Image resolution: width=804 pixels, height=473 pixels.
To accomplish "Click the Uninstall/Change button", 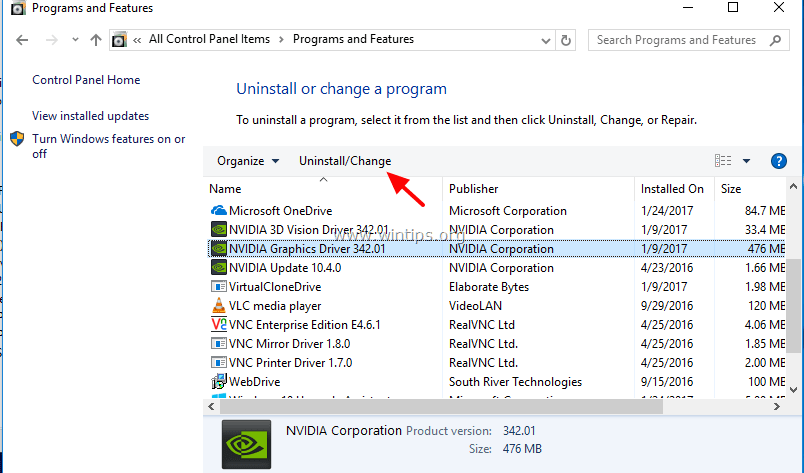I will click(345, 161).
